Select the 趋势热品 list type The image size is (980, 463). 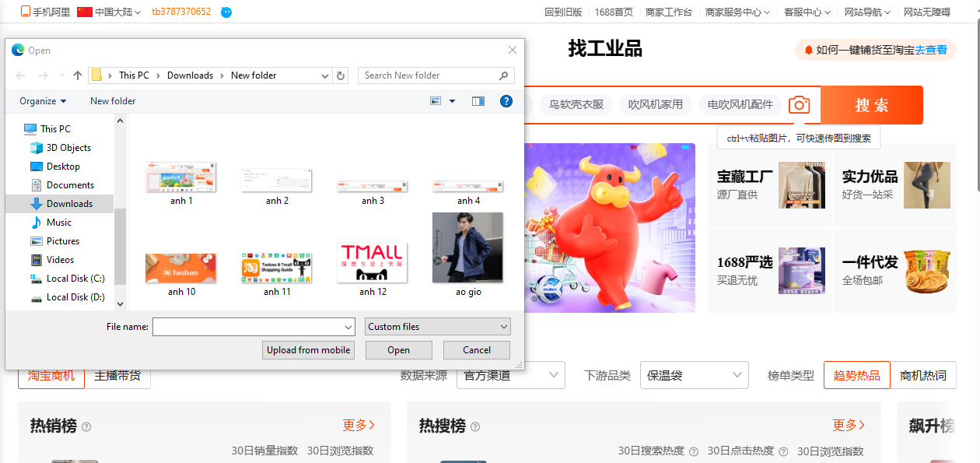856,375
